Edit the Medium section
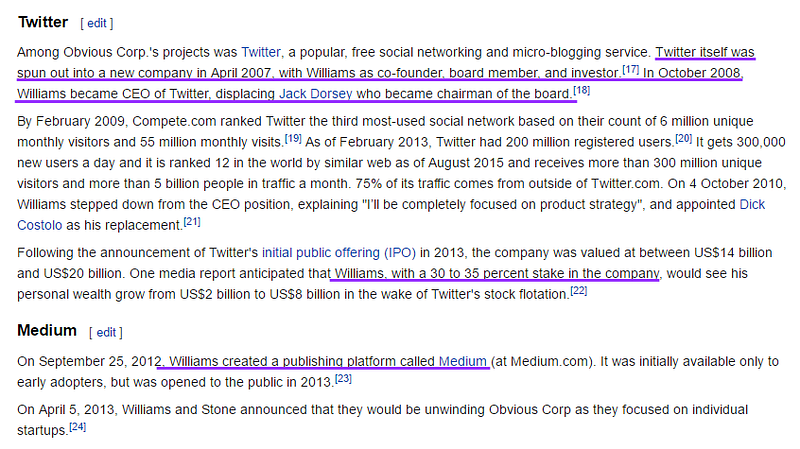This screenshot has height=449, width=800. pyautogui.click(x=106, y=333)
